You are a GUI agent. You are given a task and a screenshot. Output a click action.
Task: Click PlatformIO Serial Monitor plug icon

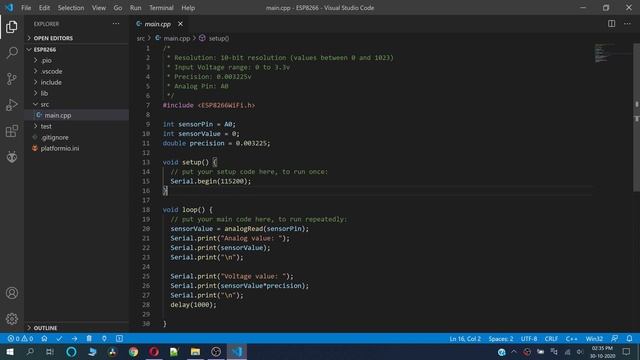tap(104, 338)
